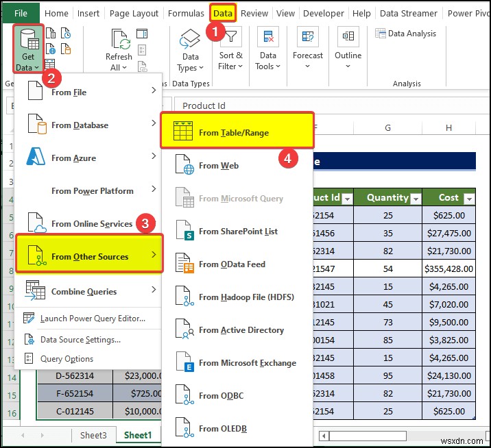Switch to the Sheet3 tab
Viewport: 491px width, 448px height.
click(x=93, y=435)
